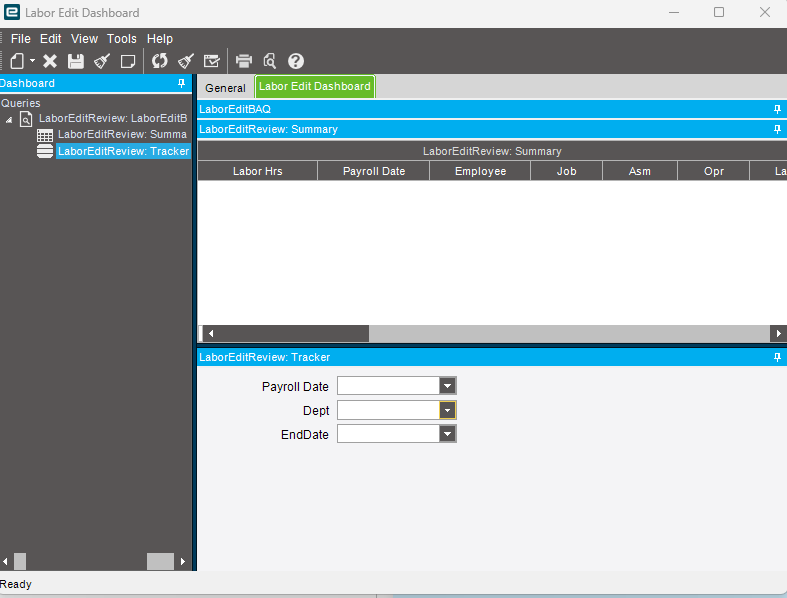Click the checkmark form toolbar icon

coord(212,61)
